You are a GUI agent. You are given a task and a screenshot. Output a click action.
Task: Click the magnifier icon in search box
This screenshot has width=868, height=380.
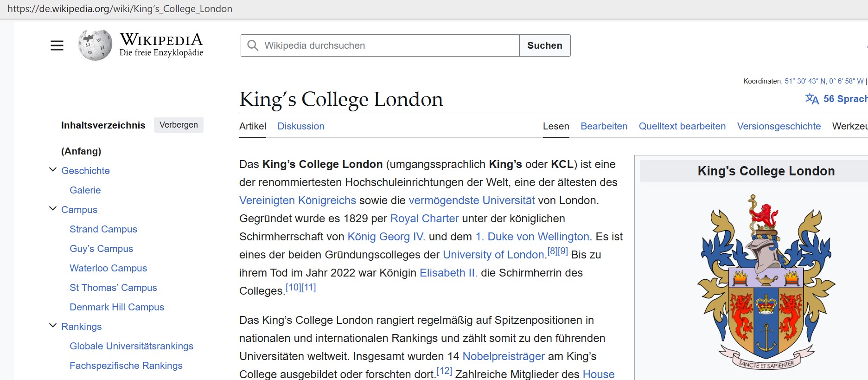point(253,45)
